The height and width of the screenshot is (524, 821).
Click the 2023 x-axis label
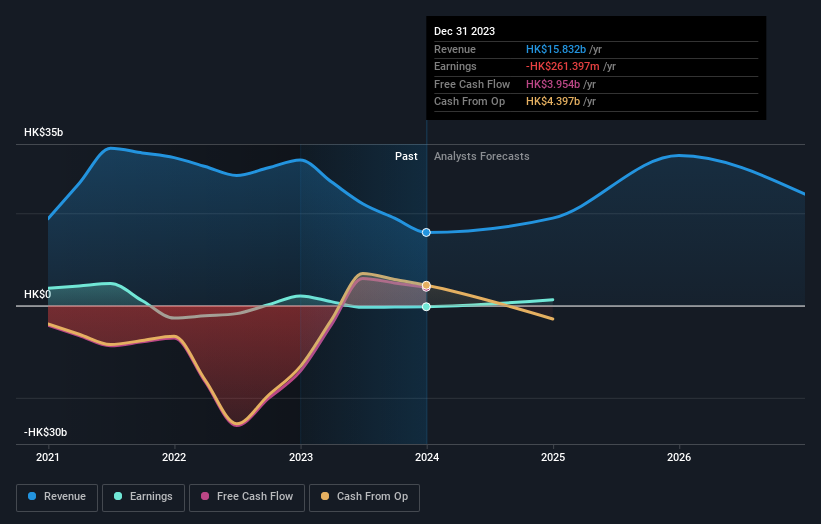pos(301,457)
